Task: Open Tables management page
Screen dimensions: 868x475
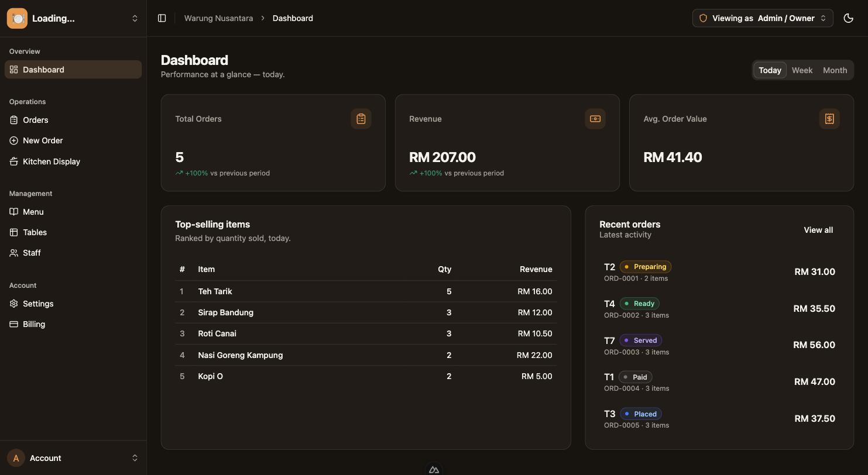Action: coord(73,232)
